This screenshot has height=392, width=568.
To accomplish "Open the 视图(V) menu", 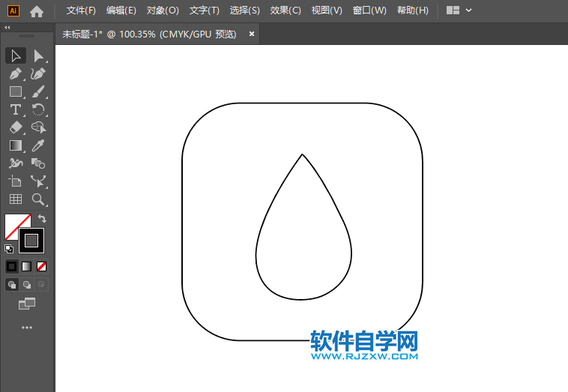I will [x=327, y=10].
